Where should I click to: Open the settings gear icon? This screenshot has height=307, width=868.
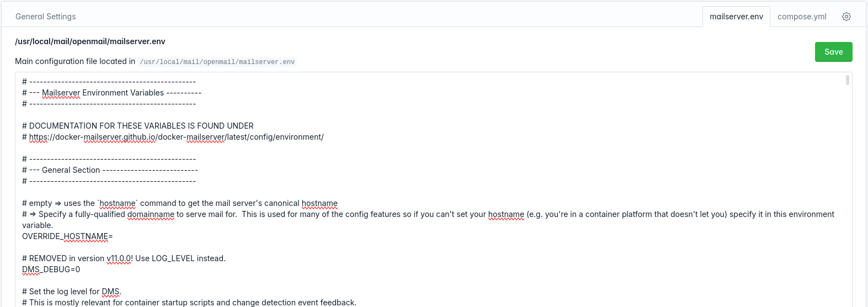coord(846,17)
